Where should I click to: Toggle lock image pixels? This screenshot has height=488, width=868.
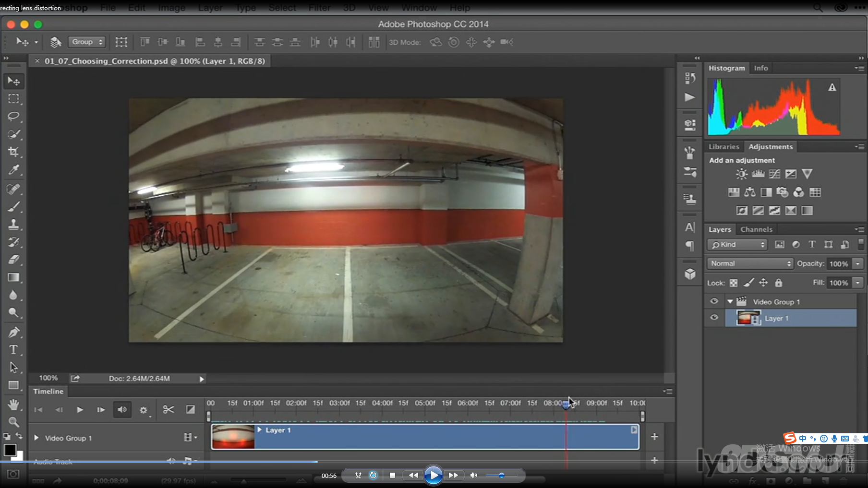click(x=749, y=283)
